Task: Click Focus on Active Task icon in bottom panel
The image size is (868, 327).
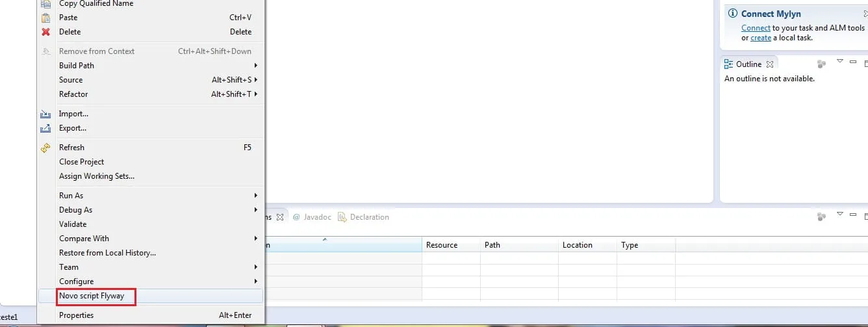Action: click(x=821, y=216)
